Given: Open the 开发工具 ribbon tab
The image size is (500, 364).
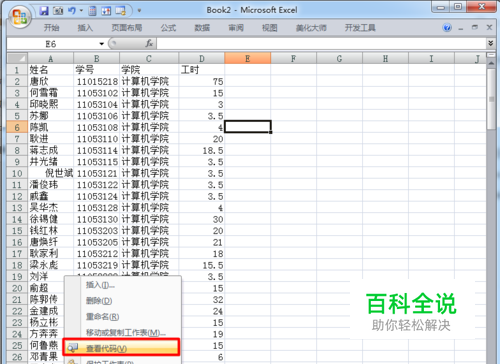Looking at the screenshot, I should coord(360,28).
